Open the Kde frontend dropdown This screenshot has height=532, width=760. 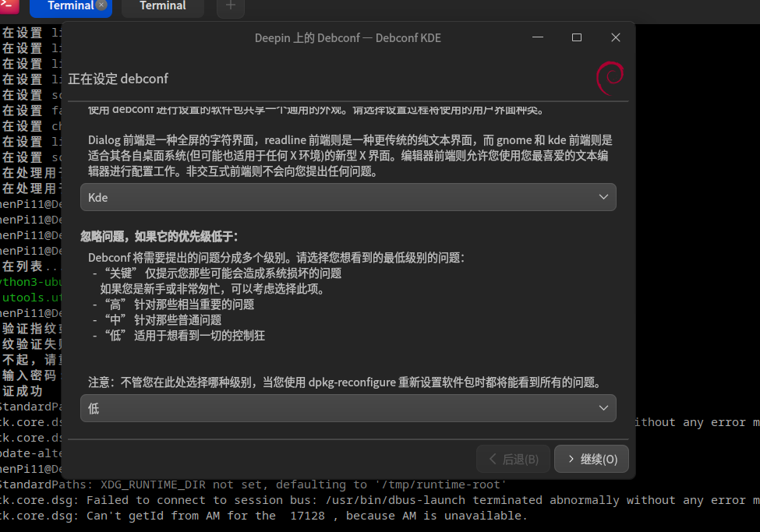pyautogui.click(x=348, y=197)
